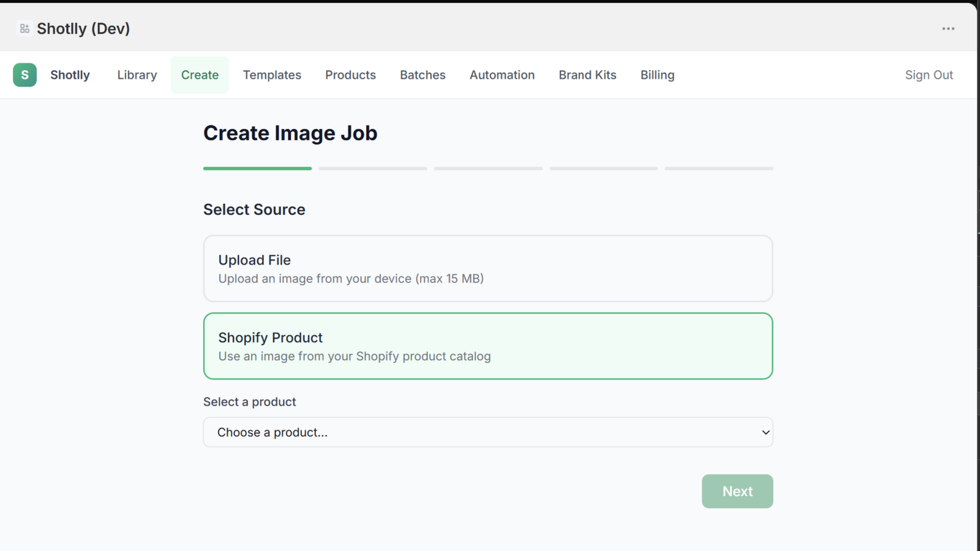Viewport: 980px width, 551px height.
Task: Expand the Choose a product dropdown
Action: point(488,432)
